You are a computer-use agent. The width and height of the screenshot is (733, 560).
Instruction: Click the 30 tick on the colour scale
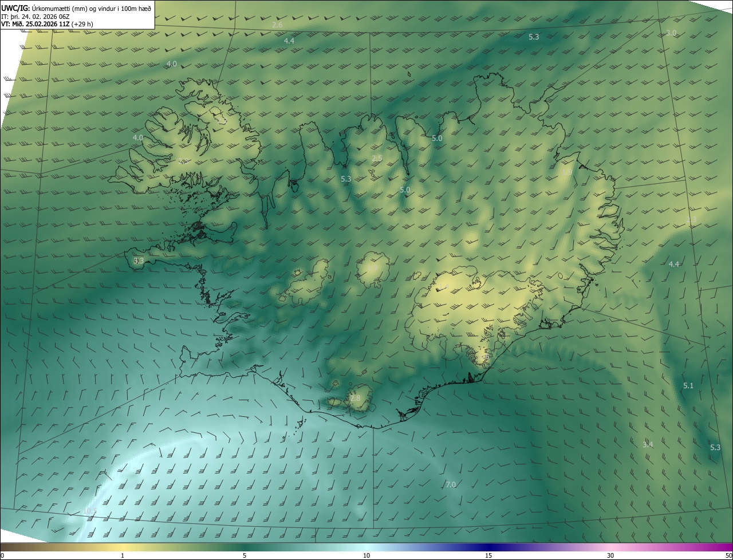610,556
